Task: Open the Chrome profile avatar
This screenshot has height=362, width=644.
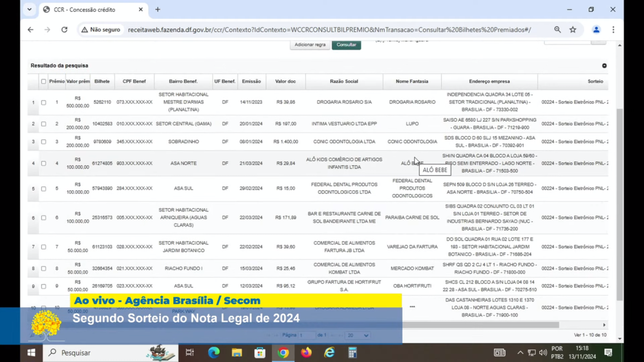Action: pyautogui.click(x=596, y=30)
